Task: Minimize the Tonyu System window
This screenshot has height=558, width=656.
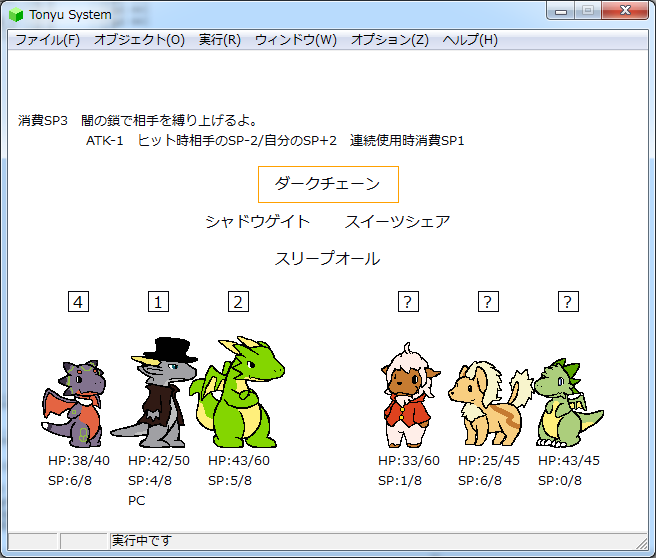Action: tap(561, 11)
